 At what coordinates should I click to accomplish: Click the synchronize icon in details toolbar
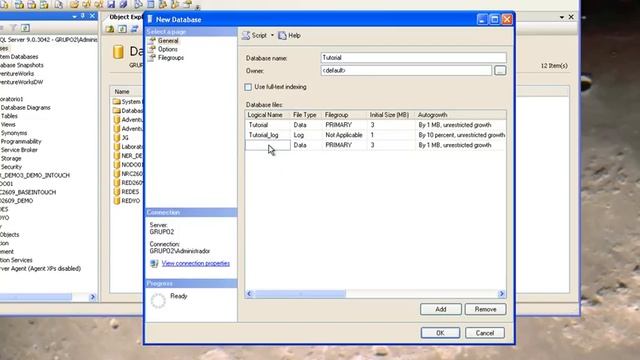click(134, 29)
